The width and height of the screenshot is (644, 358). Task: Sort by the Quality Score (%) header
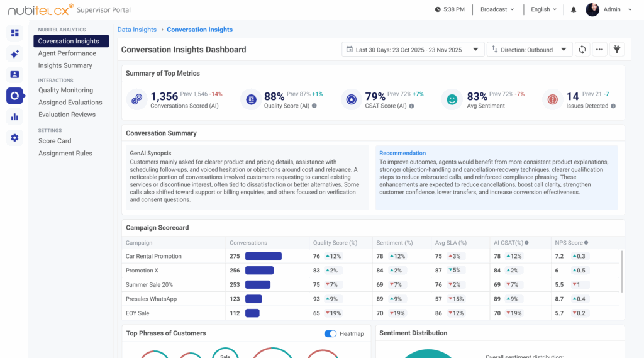[335, 243]
